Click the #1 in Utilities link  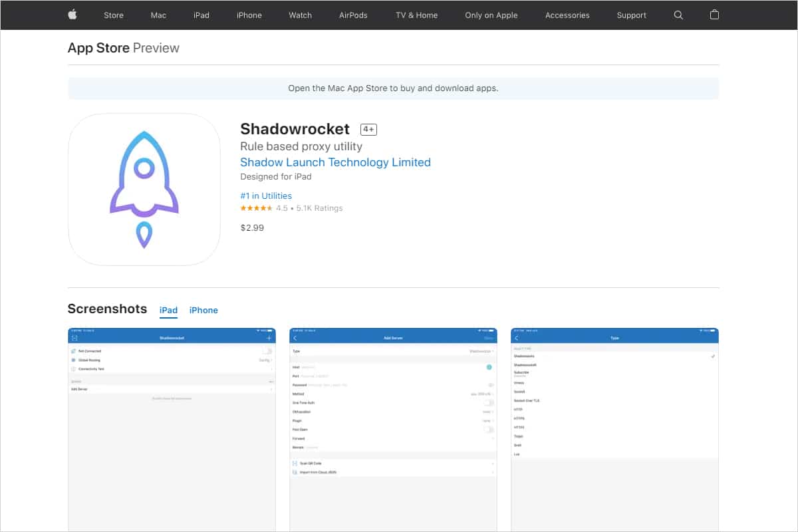pos(266,196)
